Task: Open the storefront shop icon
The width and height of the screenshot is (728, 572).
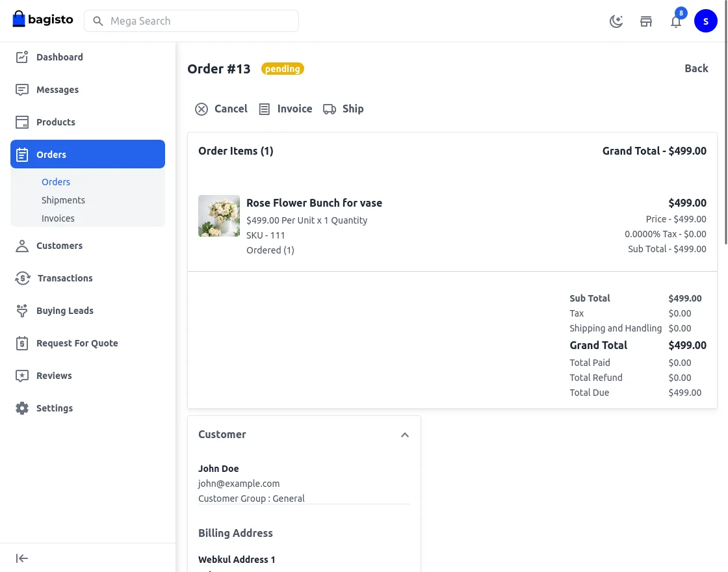Action: [646, 21]
